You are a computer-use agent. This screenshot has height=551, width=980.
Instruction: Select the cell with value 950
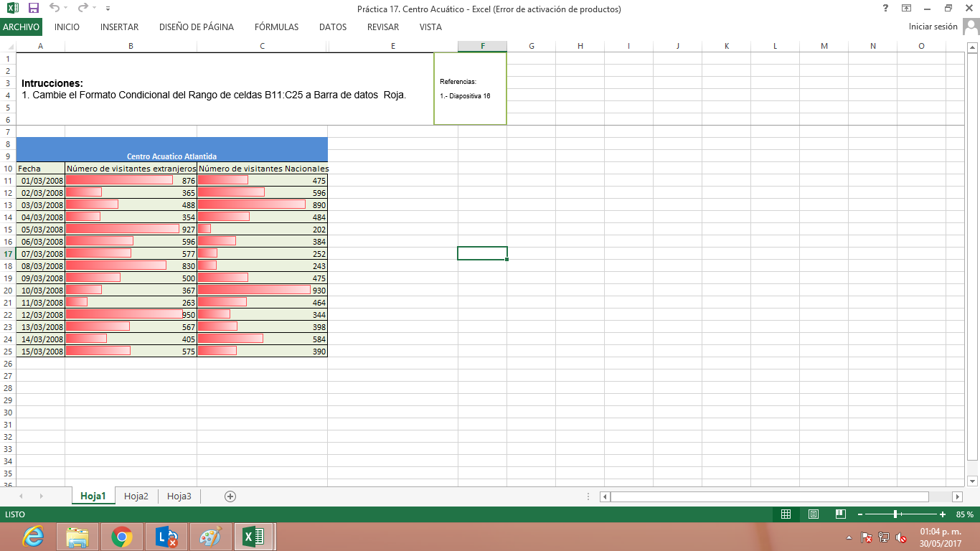(x=131, y=315)
